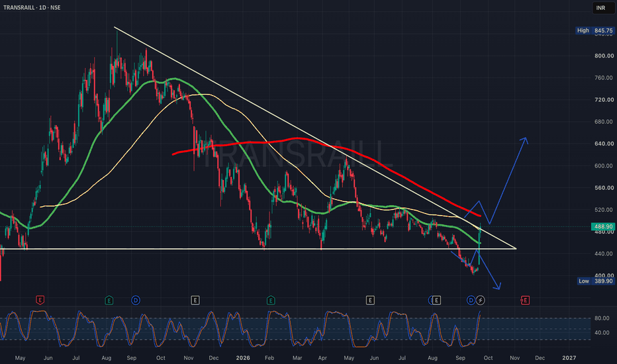This screenshot has width=617, height=364.
Task: Click the red earnings marker near May
Action: [40, 300]
